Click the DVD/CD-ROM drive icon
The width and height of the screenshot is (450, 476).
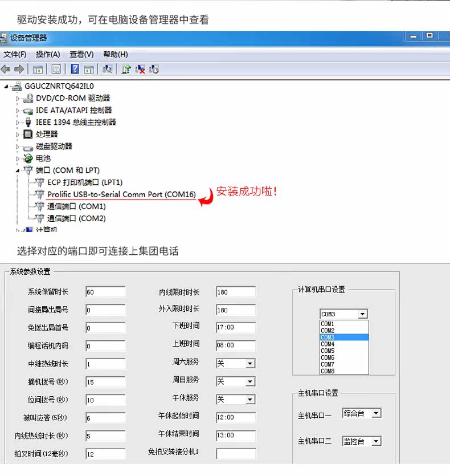click(28, 99)
